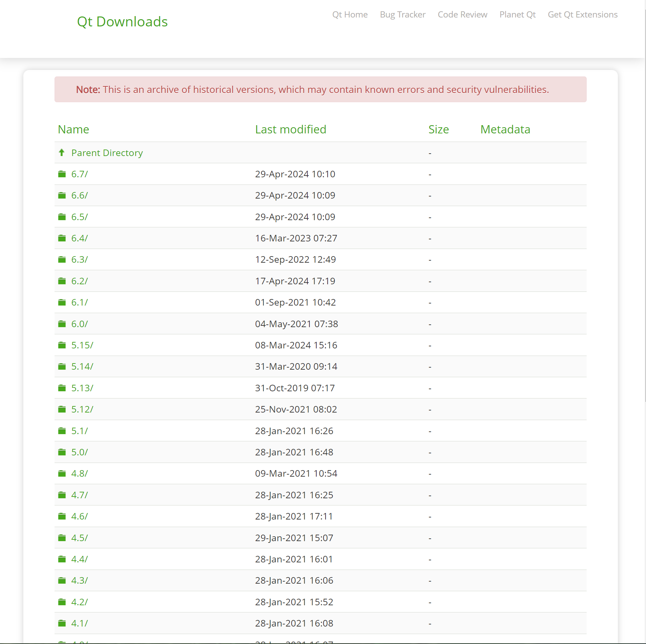Open Get Qt Extensions navigation link
Screen dimensions: 646x644
[x=583, y=15]
